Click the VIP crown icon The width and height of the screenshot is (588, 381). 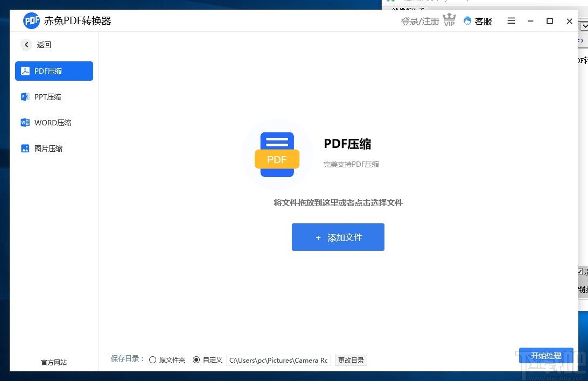point(449,20)
